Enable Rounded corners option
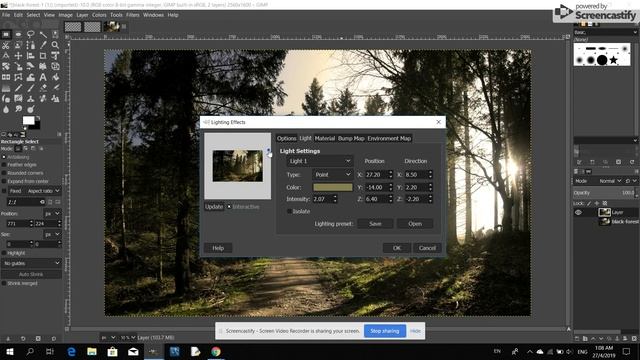 [4, 173]
